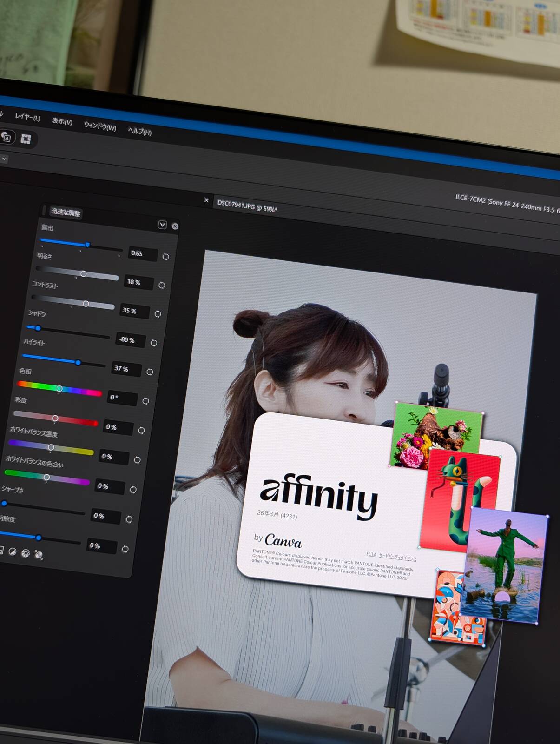Reset the シャープさ sharpness value
This screenshot has width=560, height=744.
(x=129, y=519)
